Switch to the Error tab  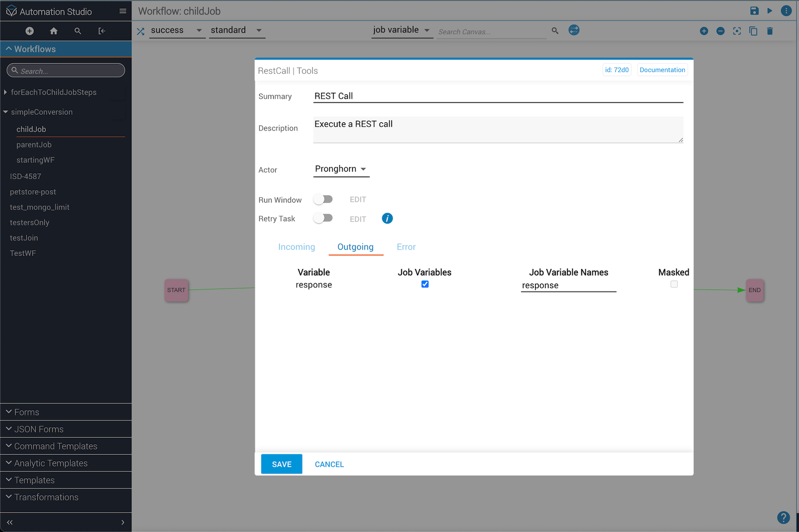point(406,247)
